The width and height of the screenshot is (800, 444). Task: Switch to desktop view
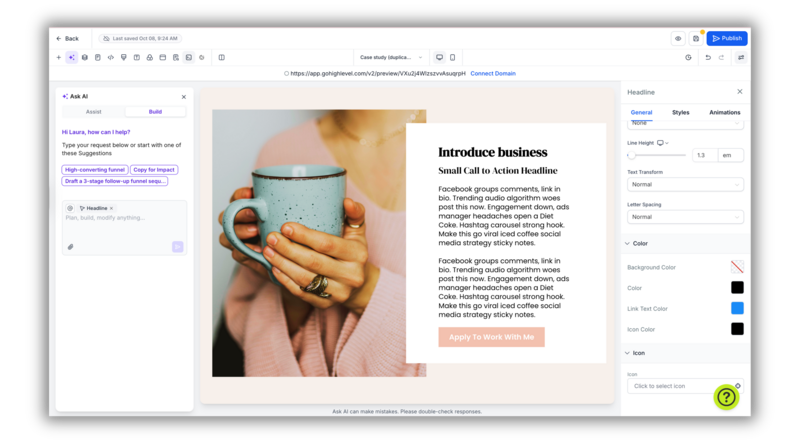click(439, 58)
